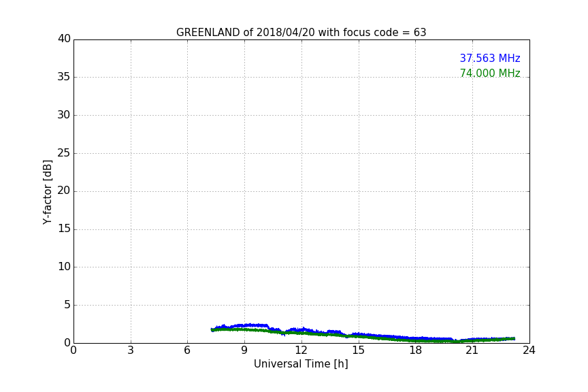The width and height of the screenshot is (588, 392).
Task: Click the x-axis tick label 24
Action: click(529, 350)
